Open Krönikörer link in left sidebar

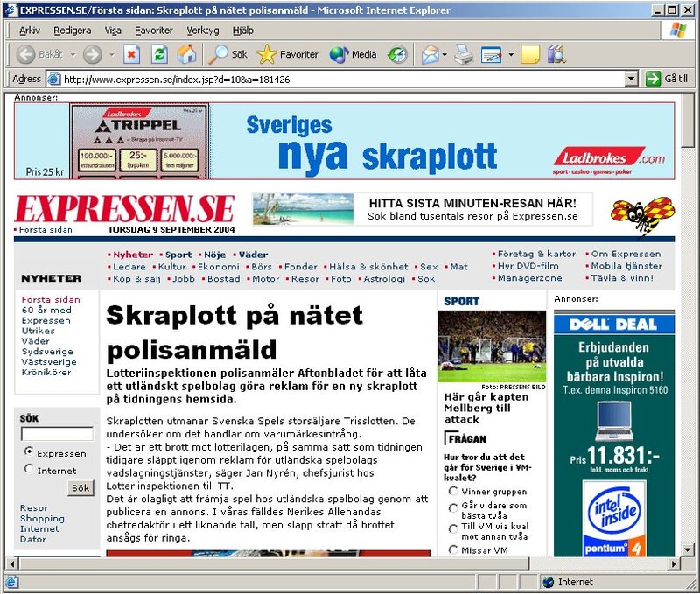click(x=46, y=372)
